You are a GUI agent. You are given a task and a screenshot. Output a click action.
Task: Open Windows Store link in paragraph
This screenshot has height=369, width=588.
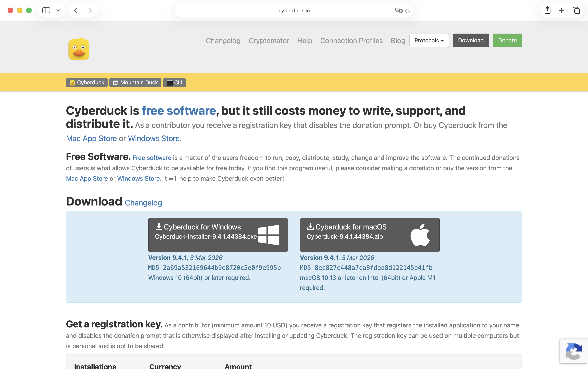click(138, 178)
